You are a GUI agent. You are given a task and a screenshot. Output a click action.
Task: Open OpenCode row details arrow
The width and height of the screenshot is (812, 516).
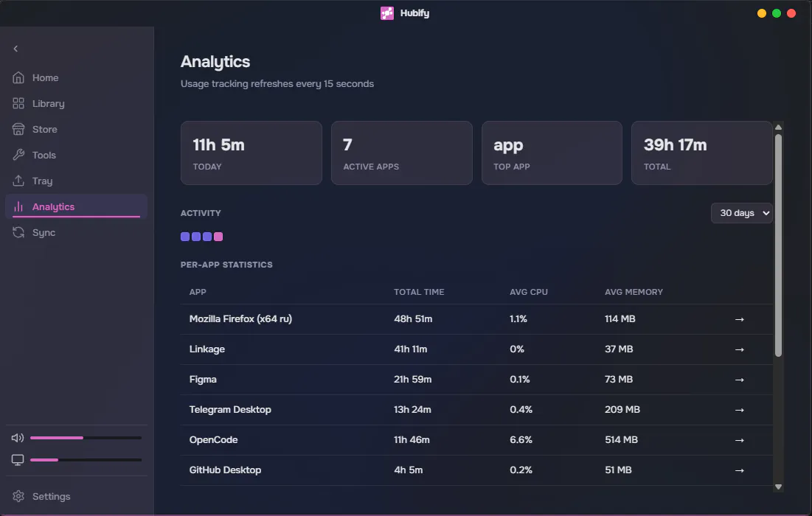click(x=740, y=440)
